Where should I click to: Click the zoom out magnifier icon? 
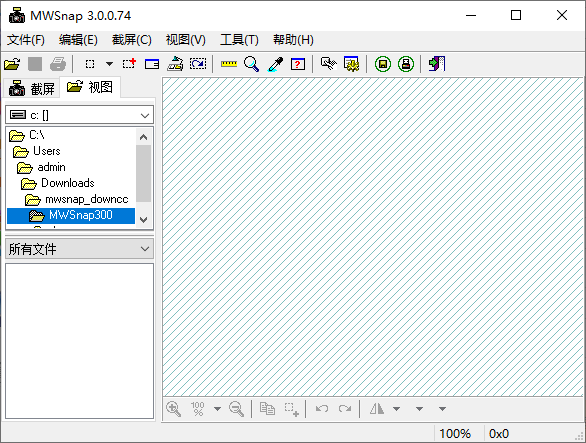coord(237,409)
